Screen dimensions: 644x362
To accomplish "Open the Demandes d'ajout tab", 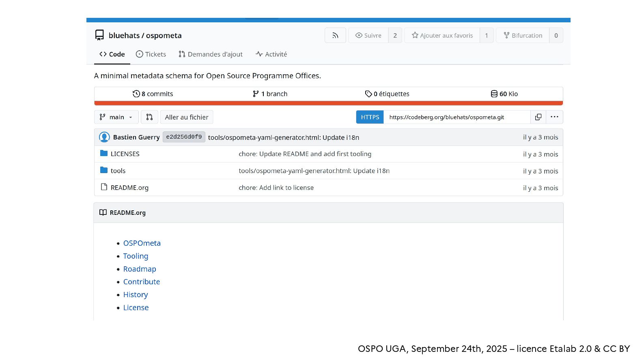I will click(x=211, y=54).
